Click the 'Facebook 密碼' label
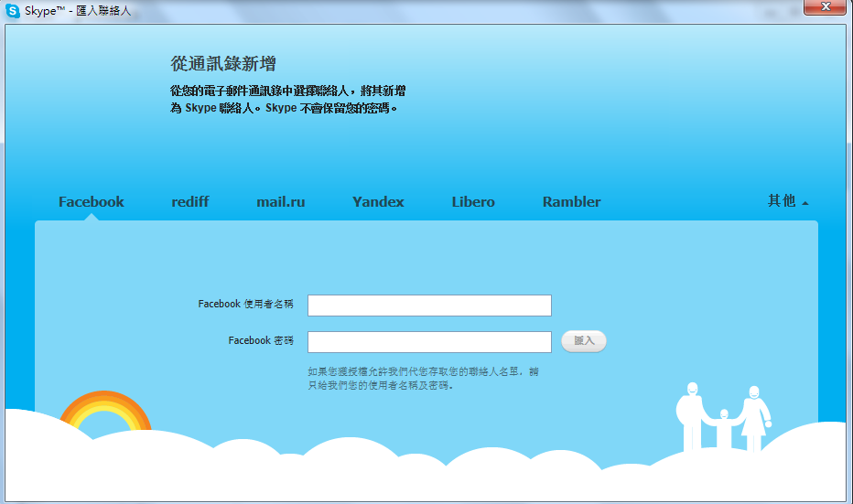 (261, 340)
